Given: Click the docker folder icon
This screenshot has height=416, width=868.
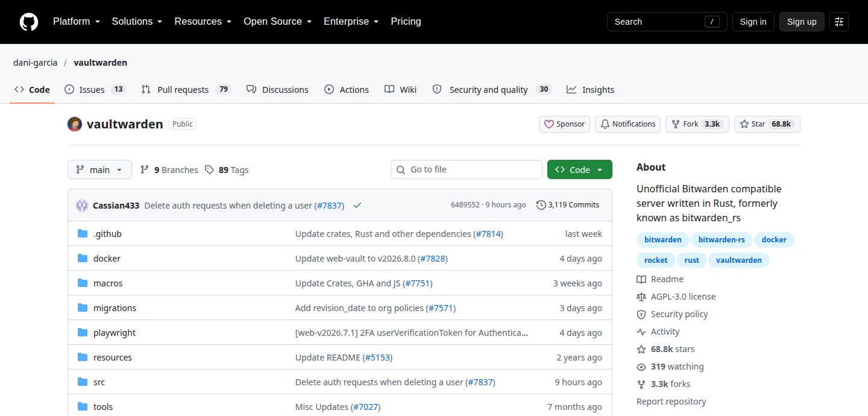Looking at the screenshot, I should [83, 259].
